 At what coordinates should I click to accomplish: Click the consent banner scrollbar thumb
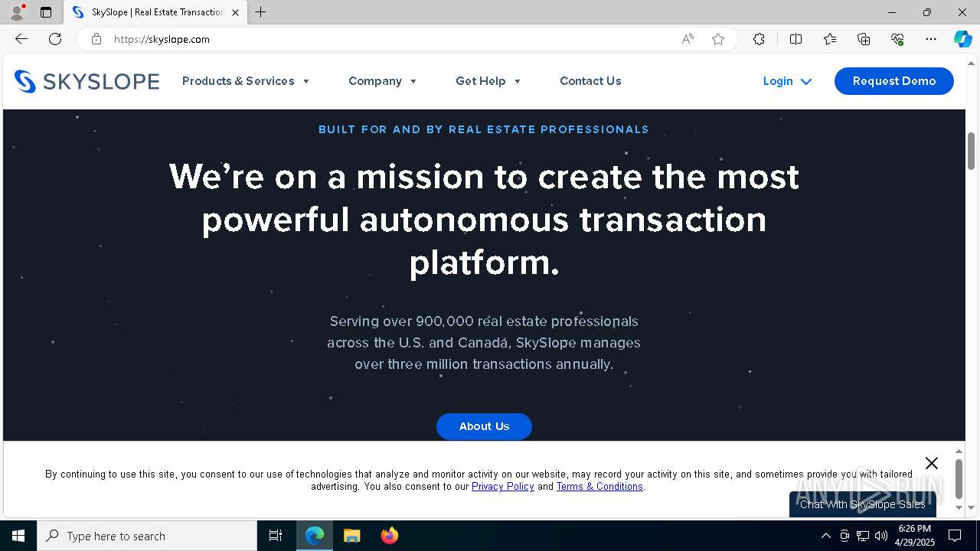point(959,478)
